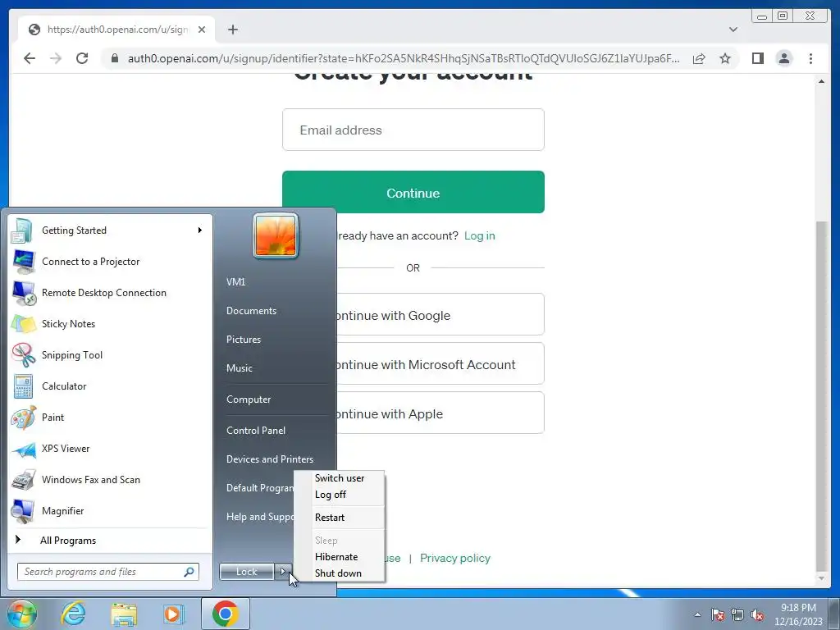Open Chrome profile icon
Viewport: 840px width, 630px height.
783,58
